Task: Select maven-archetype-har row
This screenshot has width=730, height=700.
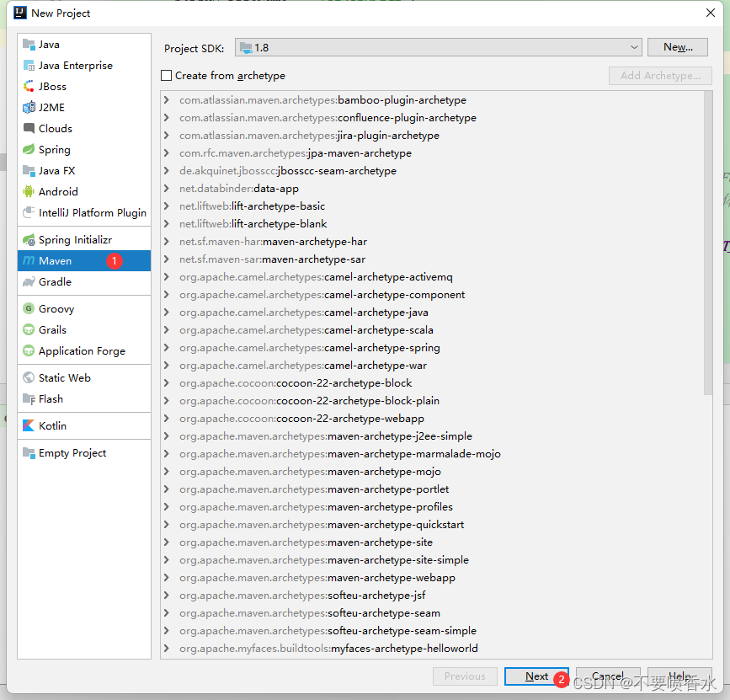Action: click(x=432, y=242)
